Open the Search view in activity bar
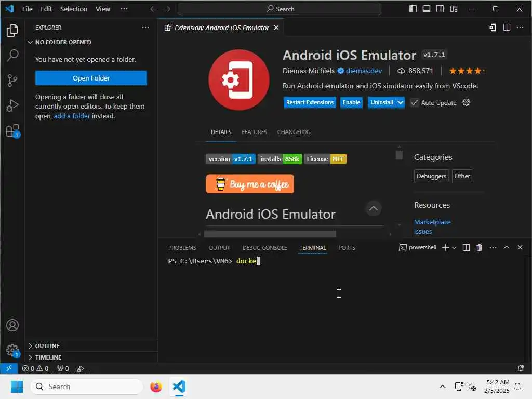 point(12,55)
